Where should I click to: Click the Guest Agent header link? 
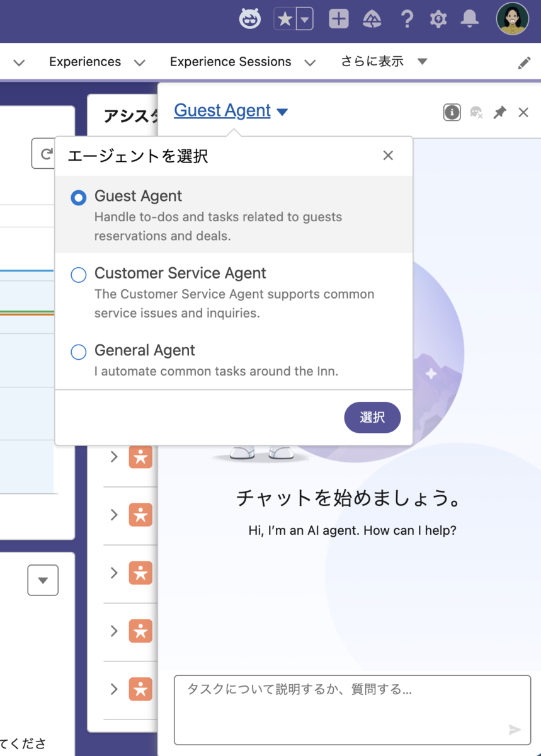[222, 110]
